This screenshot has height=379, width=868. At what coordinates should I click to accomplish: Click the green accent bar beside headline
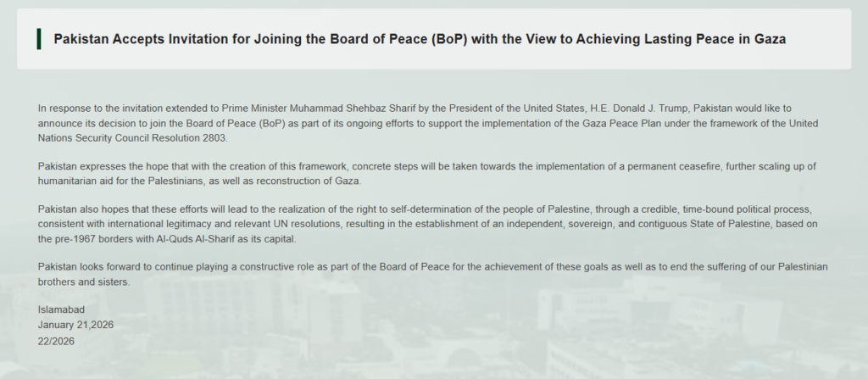[x=39, y=39]
